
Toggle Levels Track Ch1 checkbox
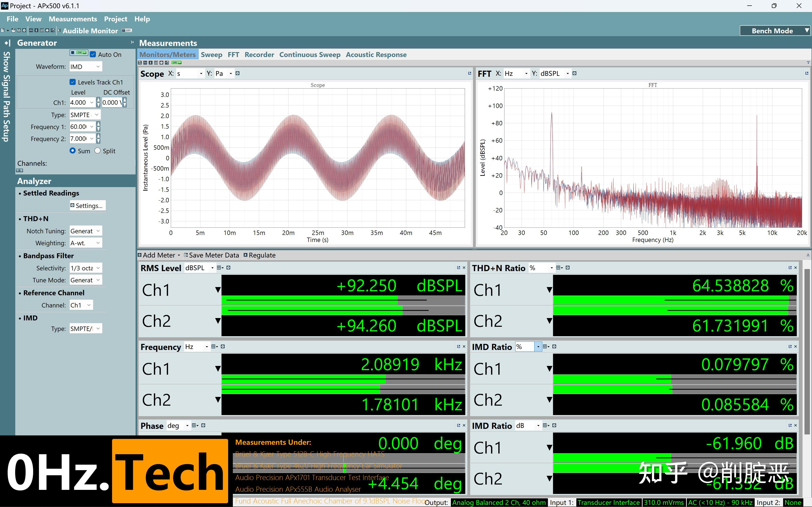(73, 82)
